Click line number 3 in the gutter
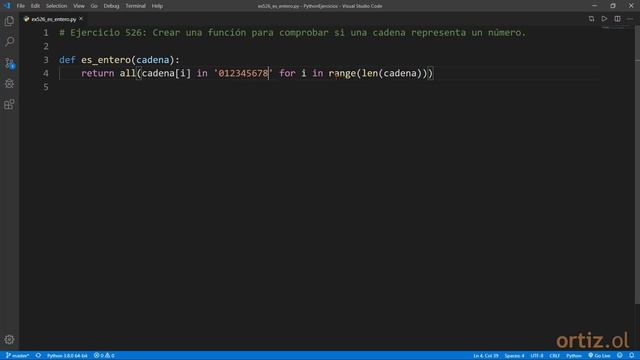The image size is (640, 360). (x=46, y=60)
